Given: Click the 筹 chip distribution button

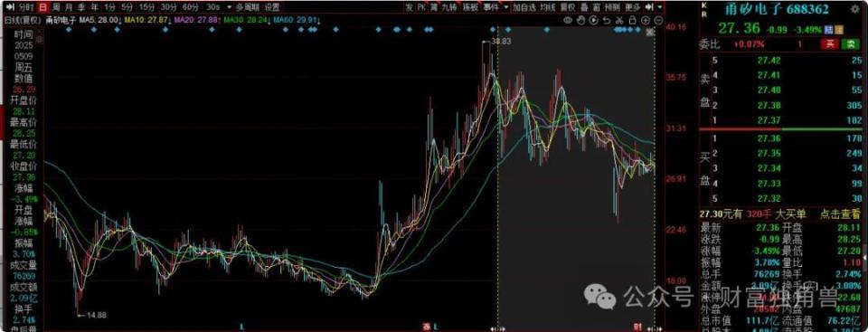Looking at the screenshot, I should 435,7.
